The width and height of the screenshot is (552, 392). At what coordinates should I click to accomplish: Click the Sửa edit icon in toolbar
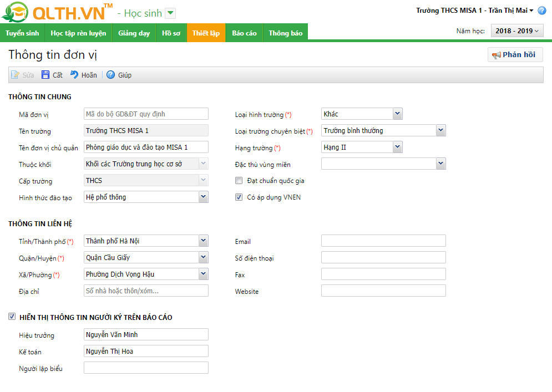click(x=15, y=75)
